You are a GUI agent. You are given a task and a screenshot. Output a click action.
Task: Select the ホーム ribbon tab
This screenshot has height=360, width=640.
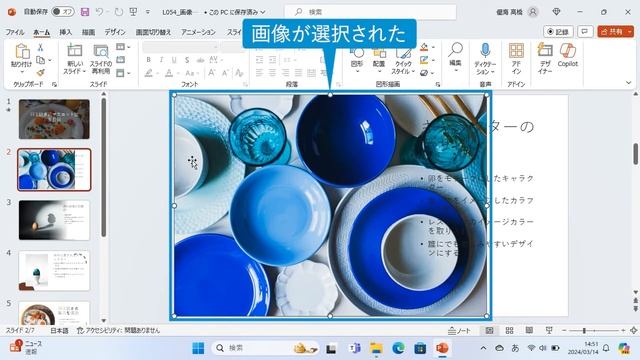(x=42, y=32)
